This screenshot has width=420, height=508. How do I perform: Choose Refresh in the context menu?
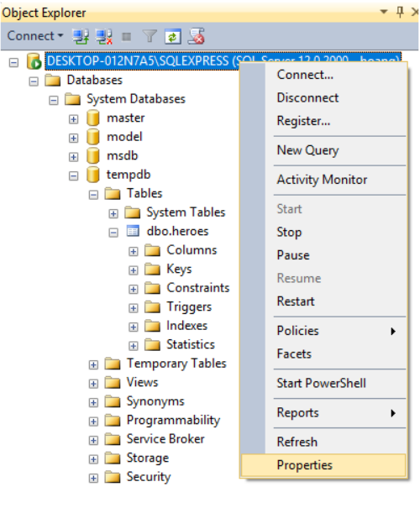coord(323,443)
